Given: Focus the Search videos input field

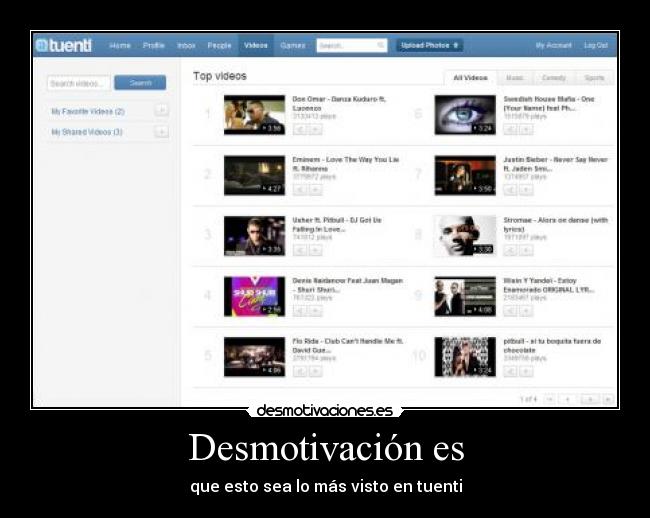Looking at the screenshot, I should tap(79, 83).
